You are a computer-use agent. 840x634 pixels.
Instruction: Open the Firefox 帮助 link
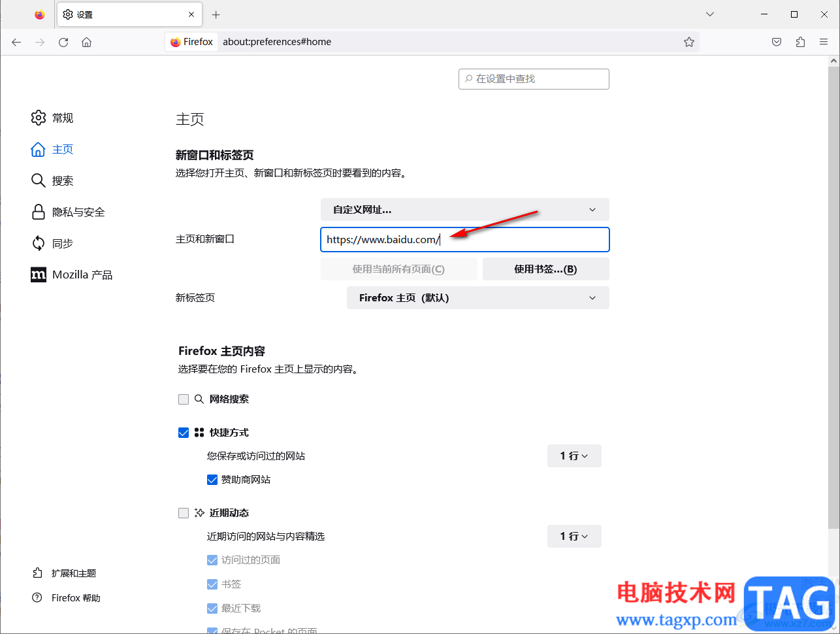point(66,598)
